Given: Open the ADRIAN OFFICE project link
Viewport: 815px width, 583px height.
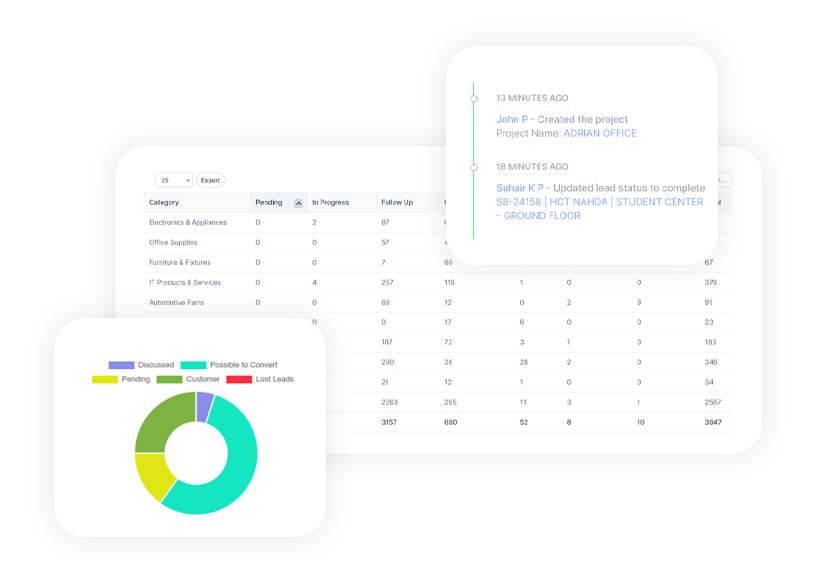Looking at the screenshot, I should (x=600, y=134).
